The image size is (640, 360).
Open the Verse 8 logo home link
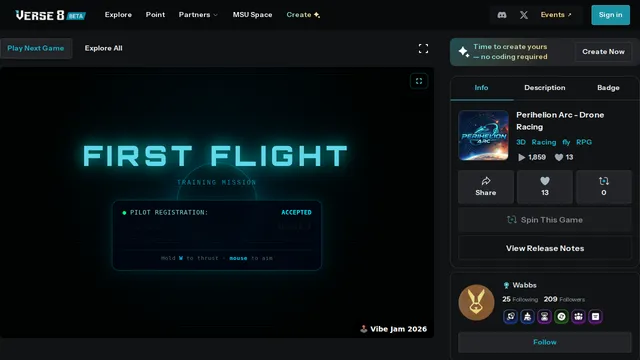[x=50, y=15]
